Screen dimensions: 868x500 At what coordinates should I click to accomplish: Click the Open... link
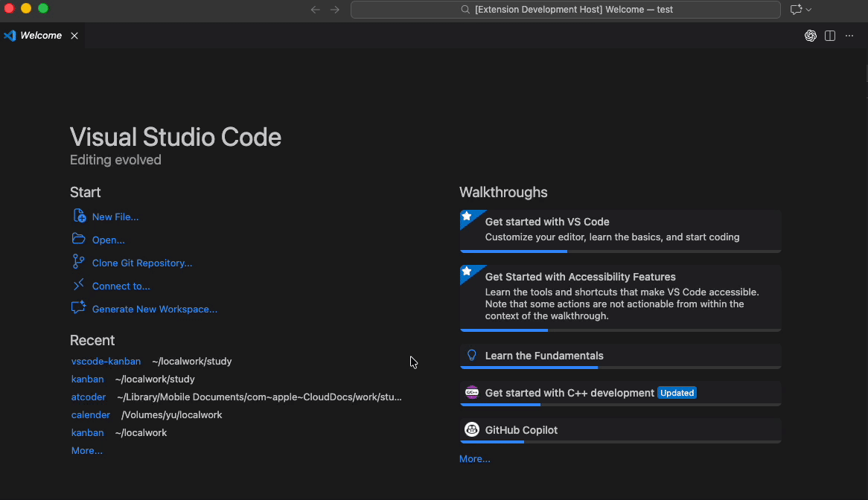(109, 240)
